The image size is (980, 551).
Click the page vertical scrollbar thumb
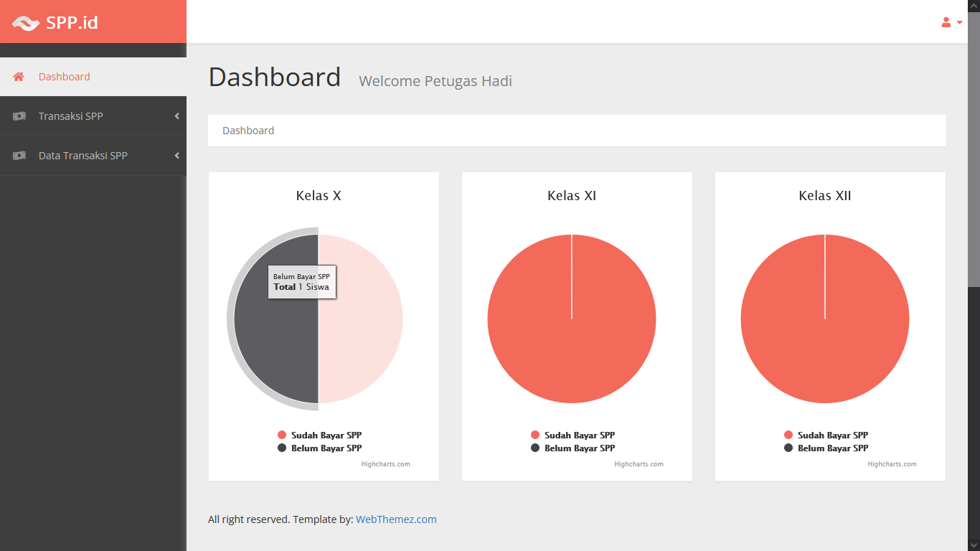pyautogui.click(x=974, y=143)
